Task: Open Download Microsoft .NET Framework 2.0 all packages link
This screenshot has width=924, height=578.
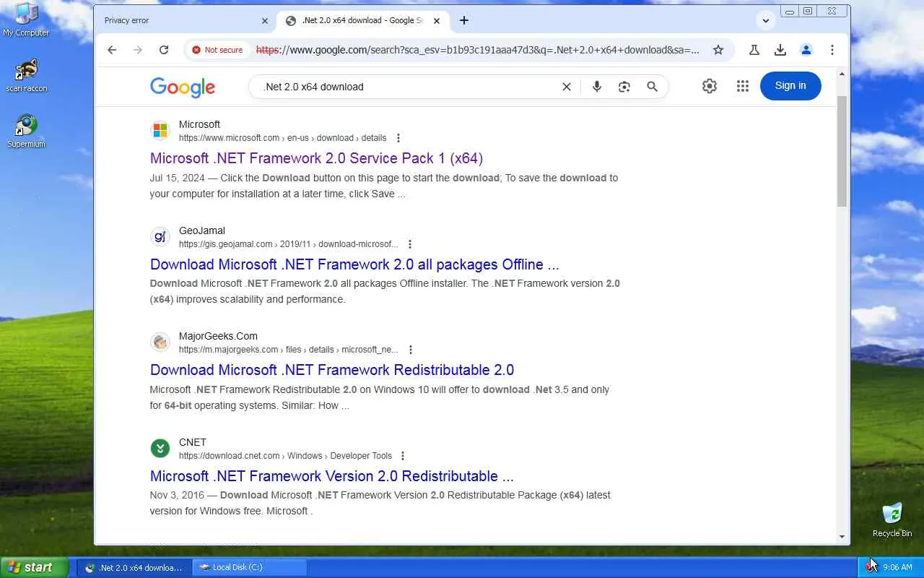Action: tap(354, 264)
